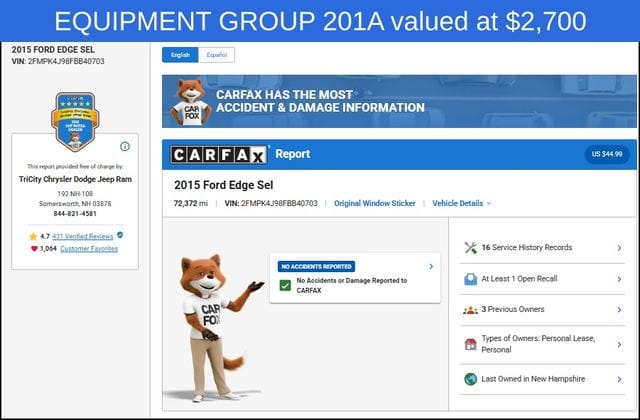Click the previous owners people icon

(x=471, y=310)
